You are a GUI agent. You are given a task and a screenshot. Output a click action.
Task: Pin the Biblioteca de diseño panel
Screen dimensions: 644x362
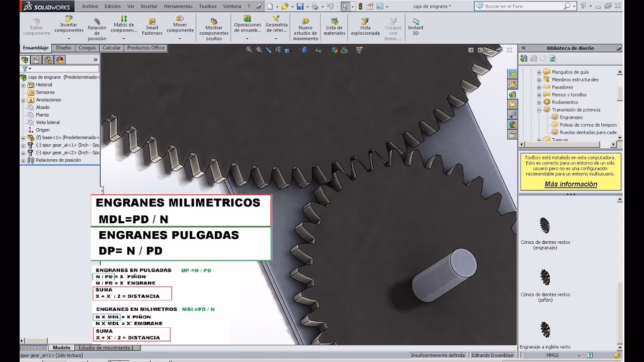(x=619, y=48)
